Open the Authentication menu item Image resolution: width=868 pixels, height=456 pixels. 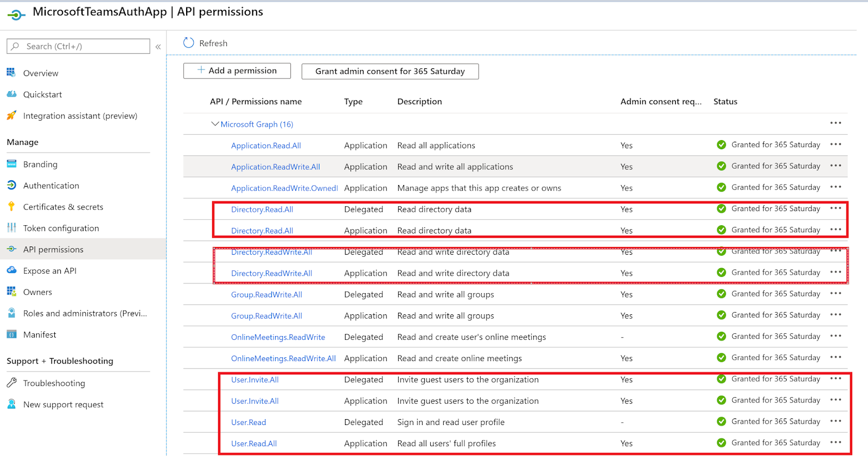(51, 186)
